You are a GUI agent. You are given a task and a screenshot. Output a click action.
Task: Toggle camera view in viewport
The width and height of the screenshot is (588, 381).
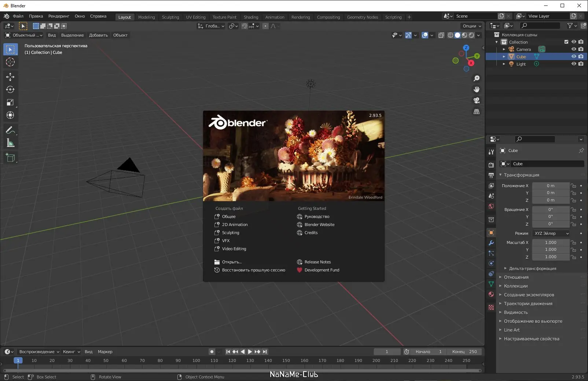click(x=477, y=100)
